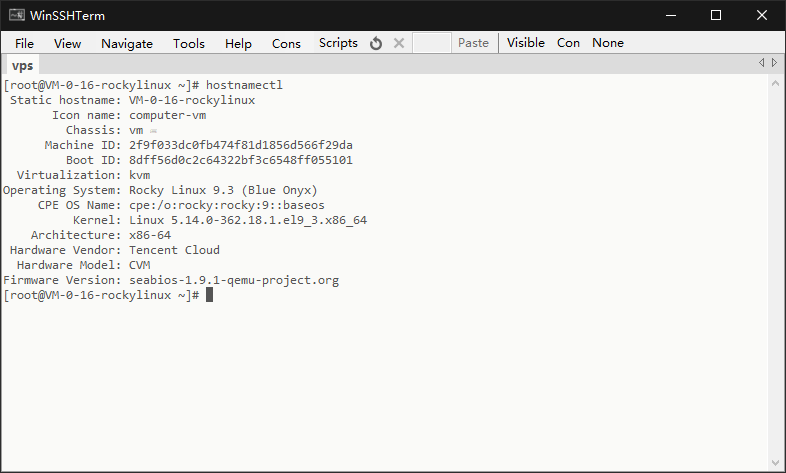Select the None toolbar option
Image resolution: width=786 pixels, height=473 pixels.
click(x=608, y=43)
